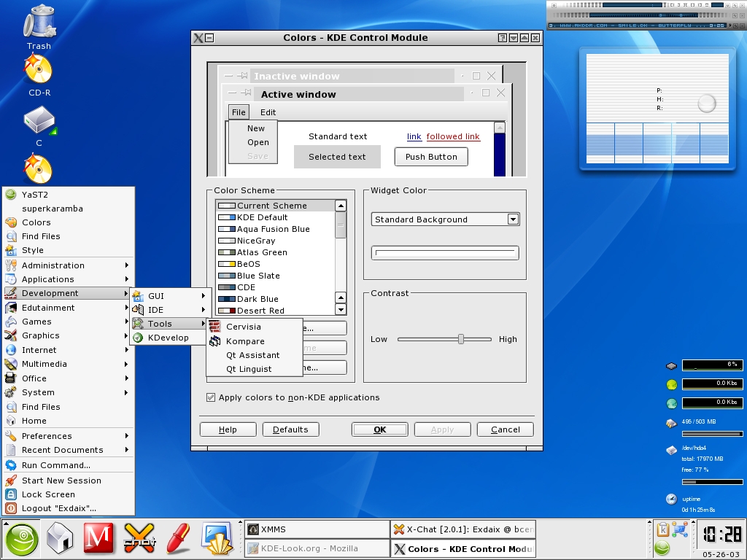Screen dimensions: 747x560
Task: Select Qt Linguist in Tools submenu
Action: tap(255, 369)
